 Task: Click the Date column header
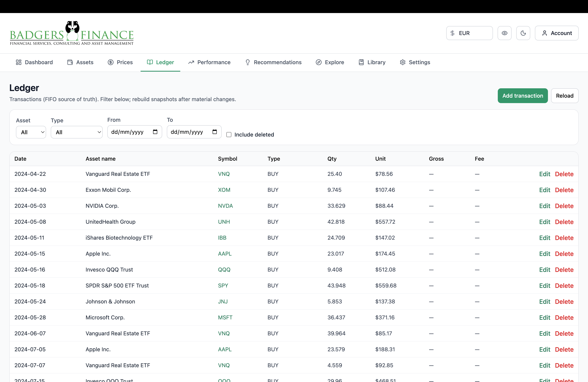[x=20, y=159]
